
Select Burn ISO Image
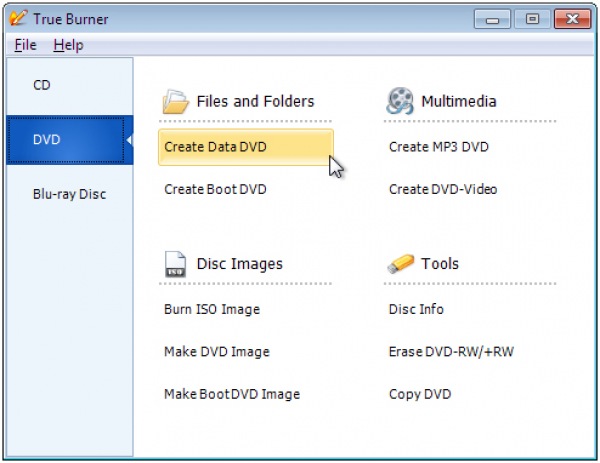pyautogui.click(x=212, y=309)
